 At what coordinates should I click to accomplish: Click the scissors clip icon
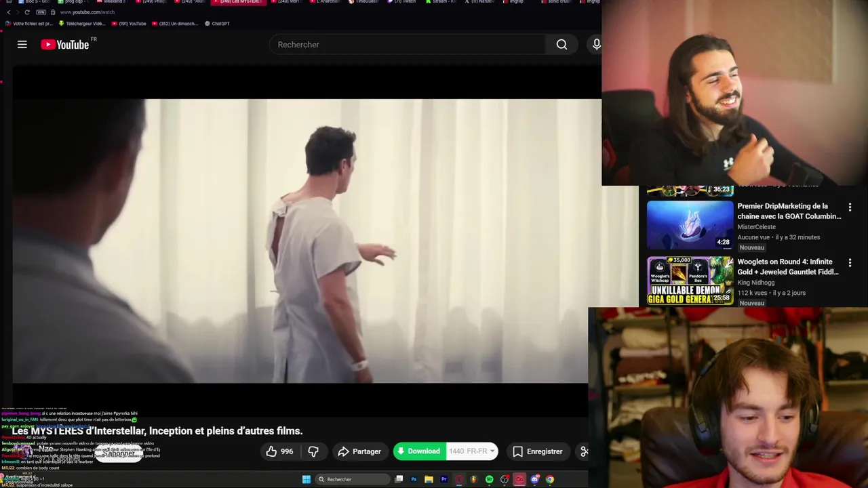click(583, 451)
